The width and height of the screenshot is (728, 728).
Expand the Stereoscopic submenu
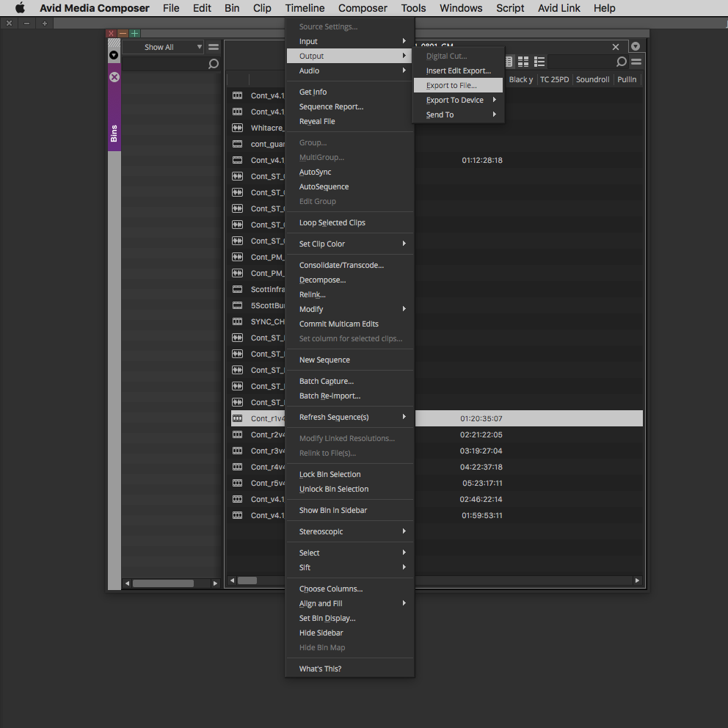(350, 531)
